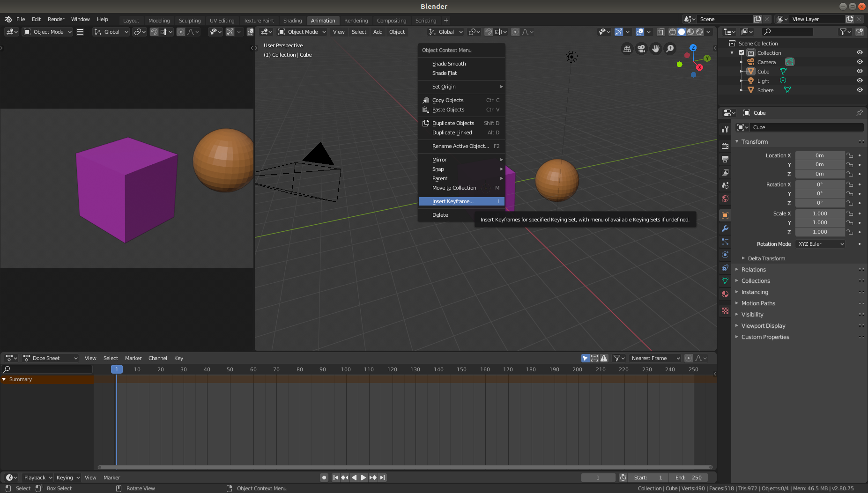Open the Output properties tab
The width and height of the screenshot is (868, 493).
[725, 159]
